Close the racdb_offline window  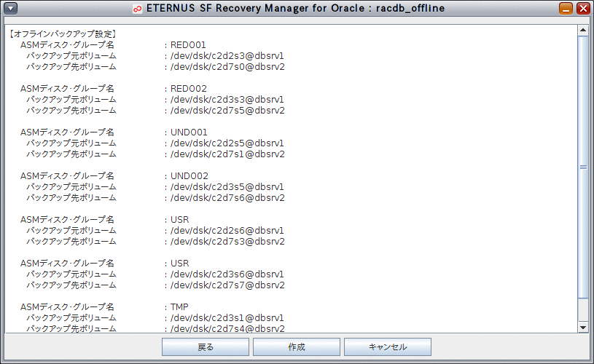point(583,8)
